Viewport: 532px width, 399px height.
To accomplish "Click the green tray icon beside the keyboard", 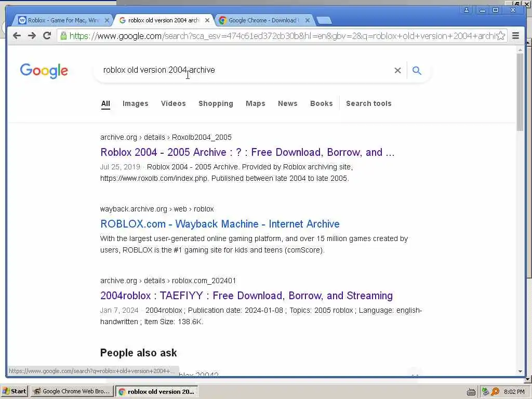I will (485, 392).
